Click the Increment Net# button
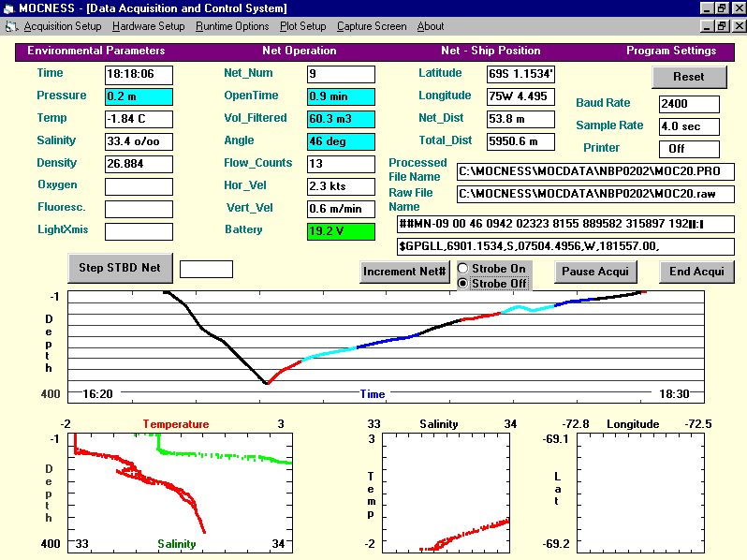The image size is (747, 560). 404,272
